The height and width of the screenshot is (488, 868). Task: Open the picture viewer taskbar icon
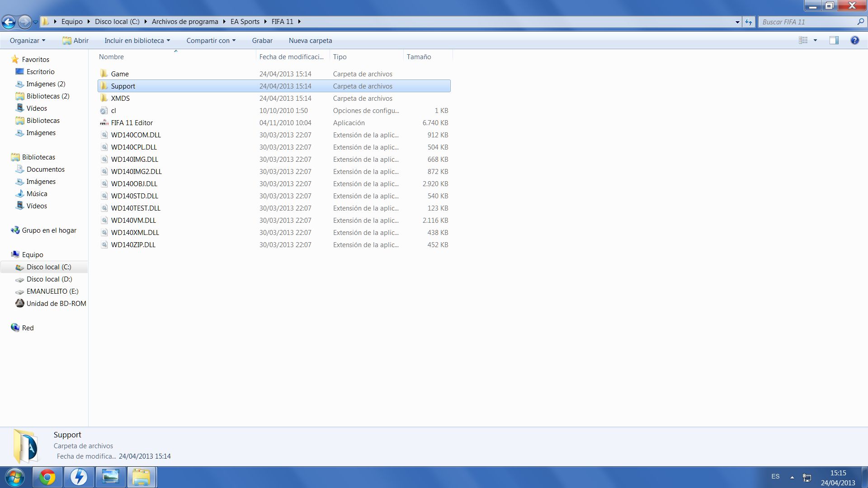(x=110, y=477)
